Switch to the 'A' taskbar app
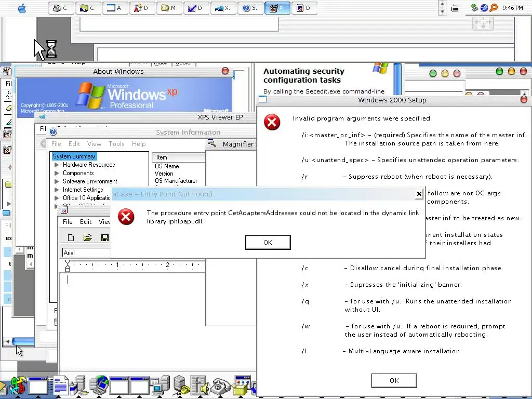 pos(115,8)
